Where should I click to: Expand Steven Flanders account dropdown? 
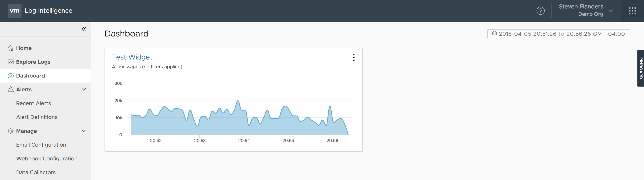[x=611, y=11]
